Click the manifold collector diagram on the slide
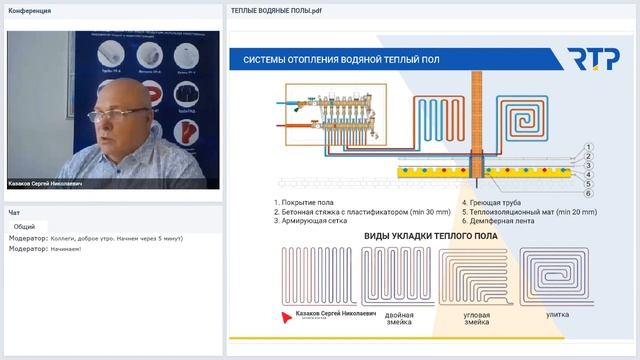Image resolution: width=640 pixels, height=360 pixels. click(x=336, y=115)
